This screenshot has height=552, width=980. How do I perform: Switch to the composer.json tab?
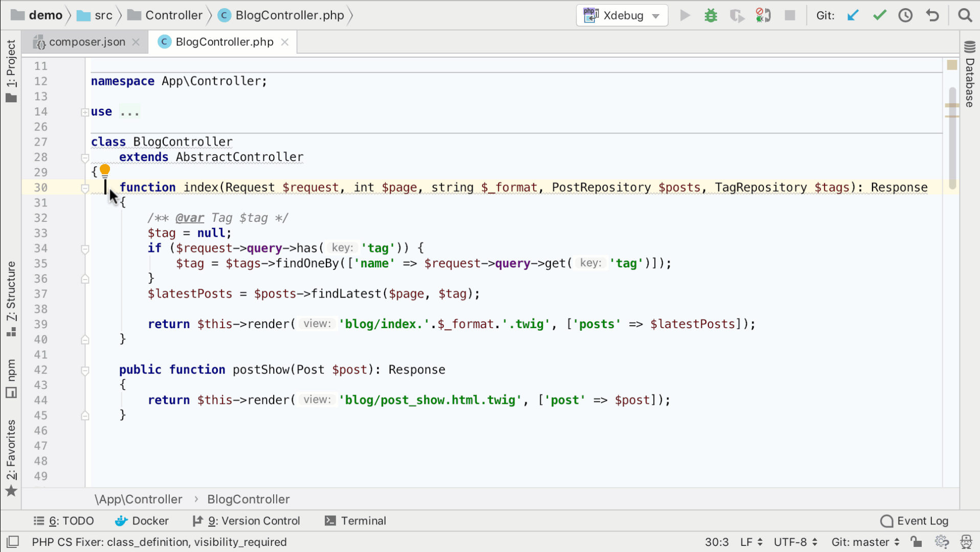(86, 42)
